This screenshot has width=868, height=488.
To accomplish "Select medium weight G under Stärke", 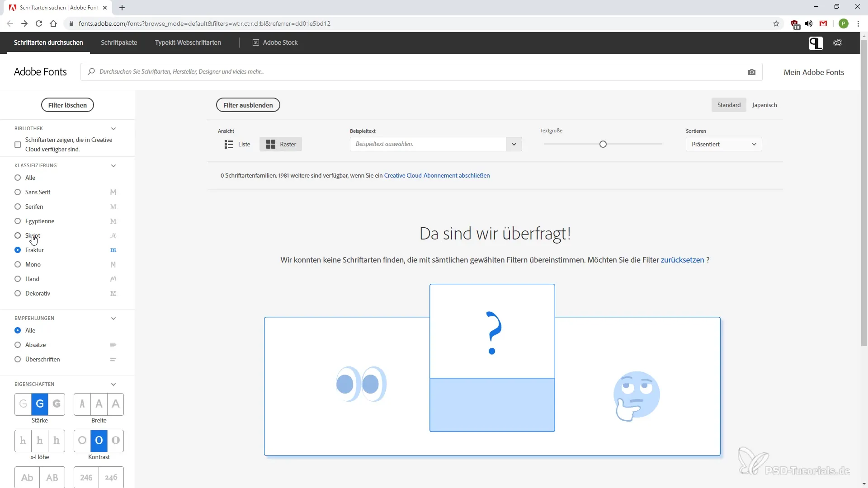I will click(40, 404).
